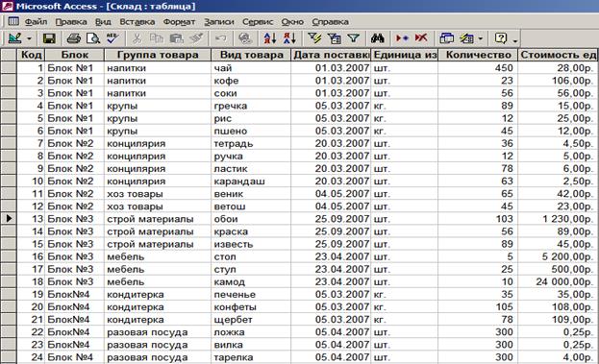This screenshot has width=599, height=364.
Task: Click the cell containing щербет
Action: click(x=251, y=320)
